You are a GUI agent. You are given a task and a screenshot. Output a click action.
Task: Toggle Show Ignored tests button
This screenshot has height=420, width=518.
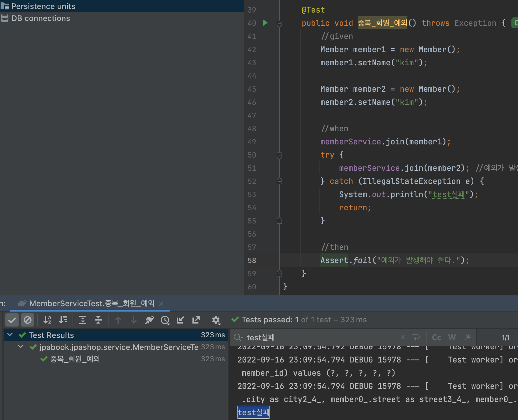[x=28, y=320]
